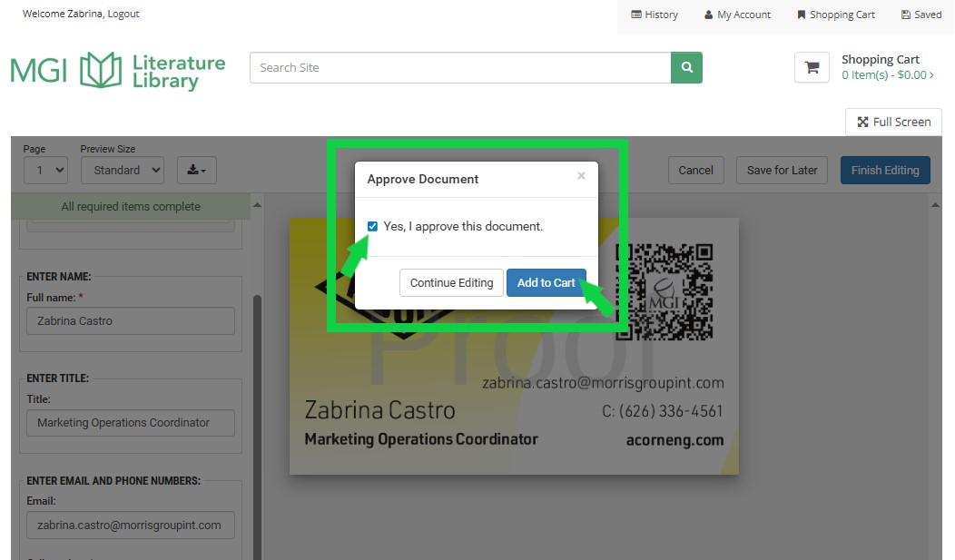Click the Logout link

(x=123, y=14)
